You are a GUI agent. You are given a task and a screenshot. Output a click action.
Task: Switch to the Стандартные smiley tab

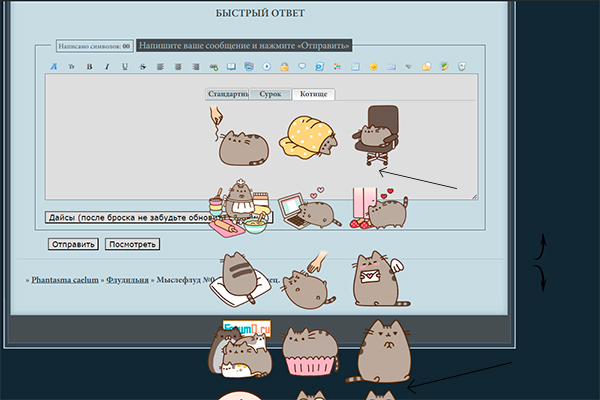[227, 94]
